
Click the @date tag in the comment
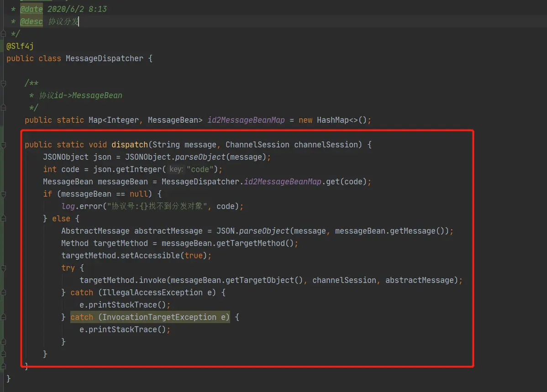32,9
